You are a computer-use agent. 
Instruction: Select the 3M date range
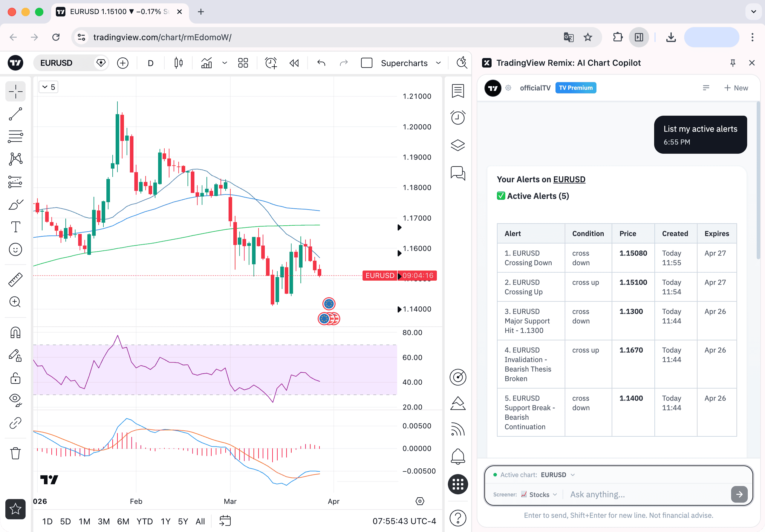point(104,521)
